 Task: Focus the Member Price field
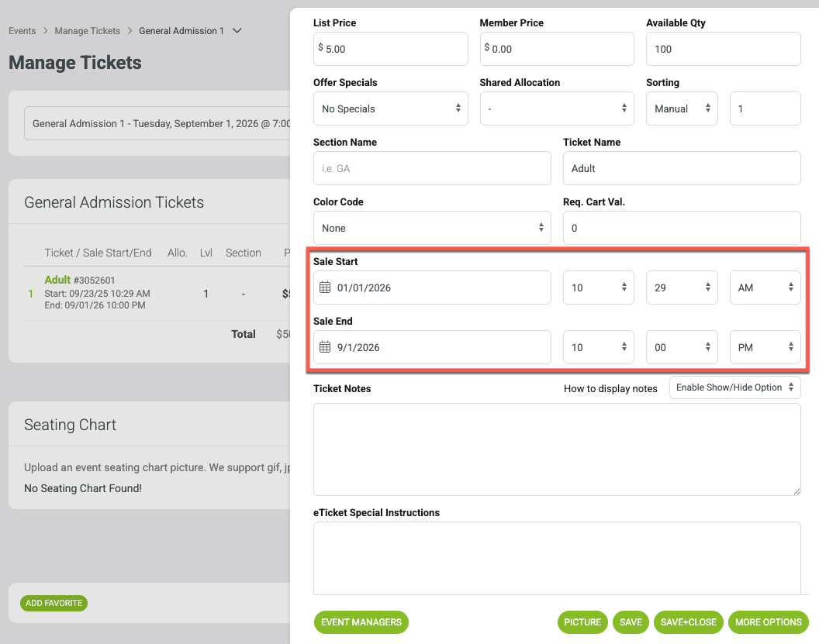(x=557, y=49)
